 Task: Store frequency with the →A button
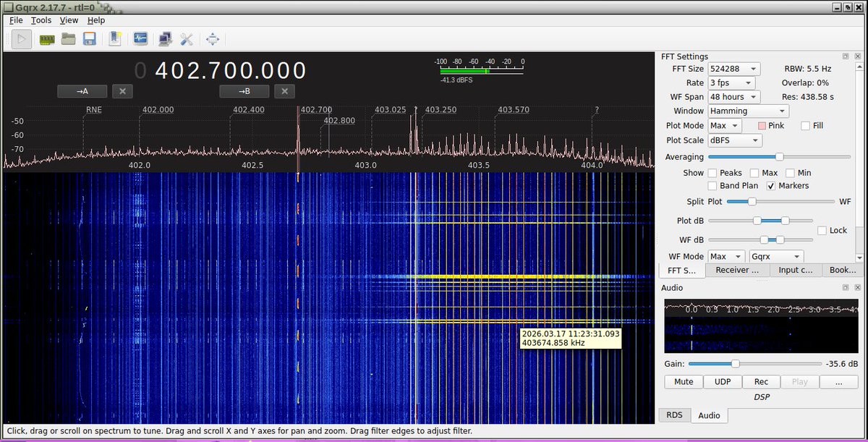[x=82, y=91]
